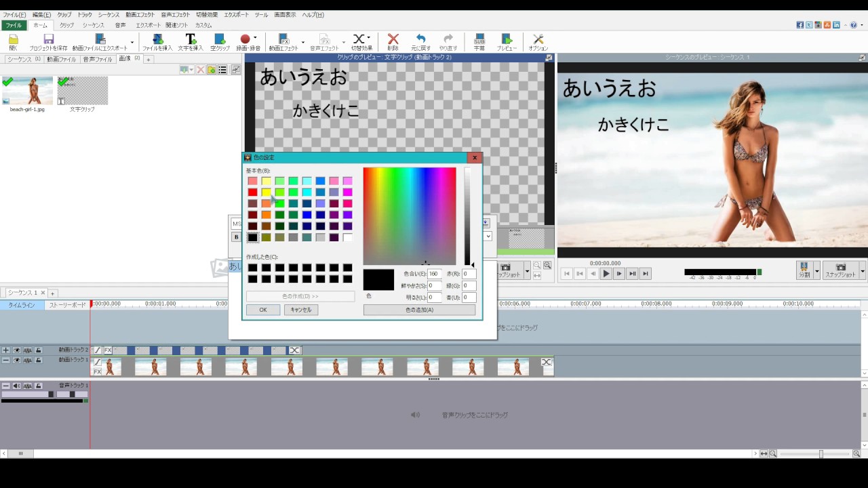This screenshot has width=868, height=488.
Task: Toggle visibility eye of 動画トラック 1
Action: tap(17, 361)
